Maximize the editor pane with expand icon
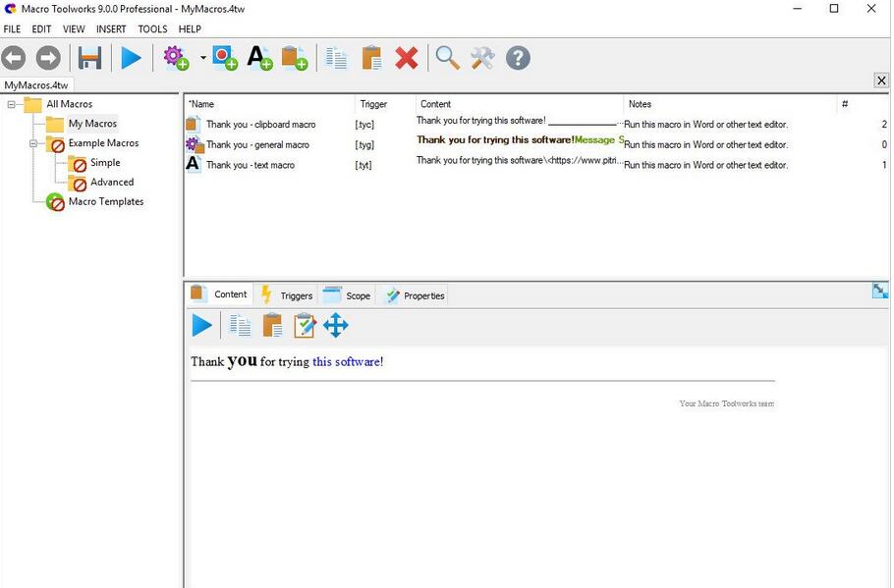The image size is (894, 588). click(x=879, y=291)
